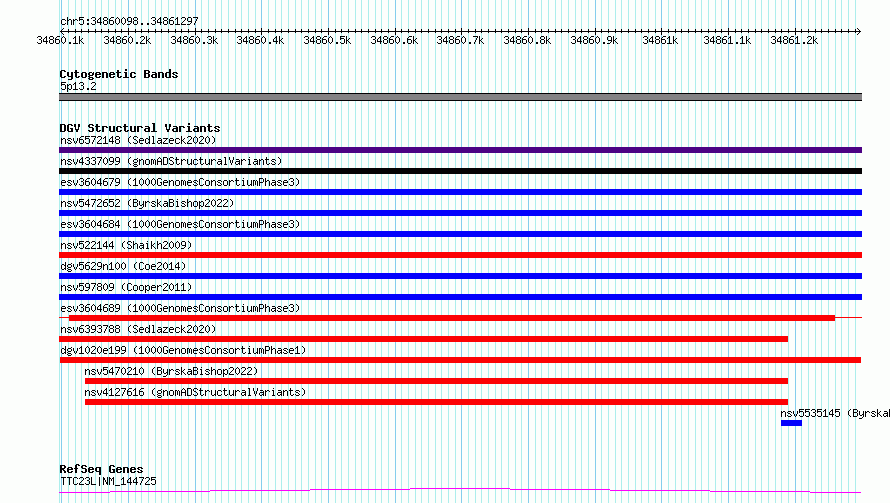Screen dimensions: 890x503
Task: Click the blue esv3604679 variant bar
Action: [460, 192]
